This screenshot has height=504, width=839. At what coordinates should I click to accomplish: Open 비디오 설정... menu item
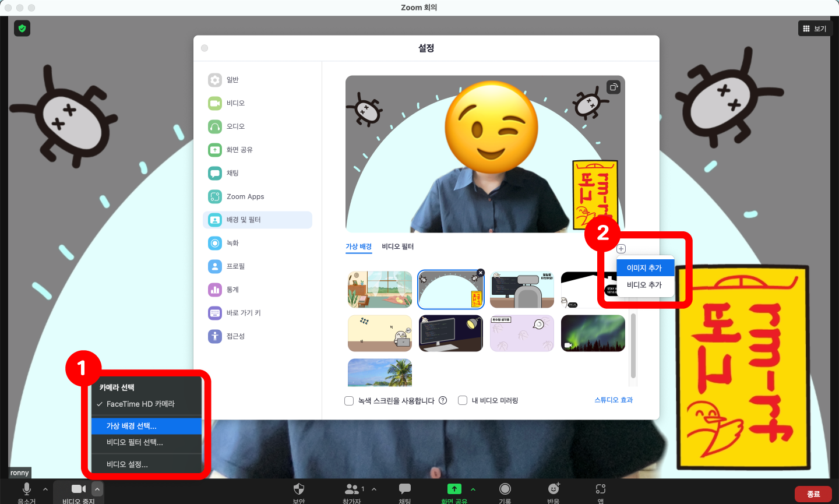(146, 464)
